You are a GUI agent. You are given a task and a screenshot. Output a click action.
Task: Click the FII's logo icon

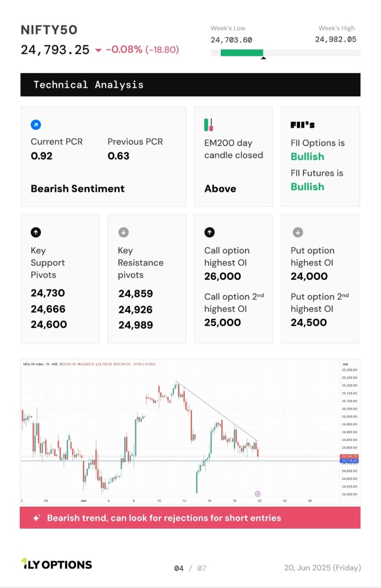(303, 124)
